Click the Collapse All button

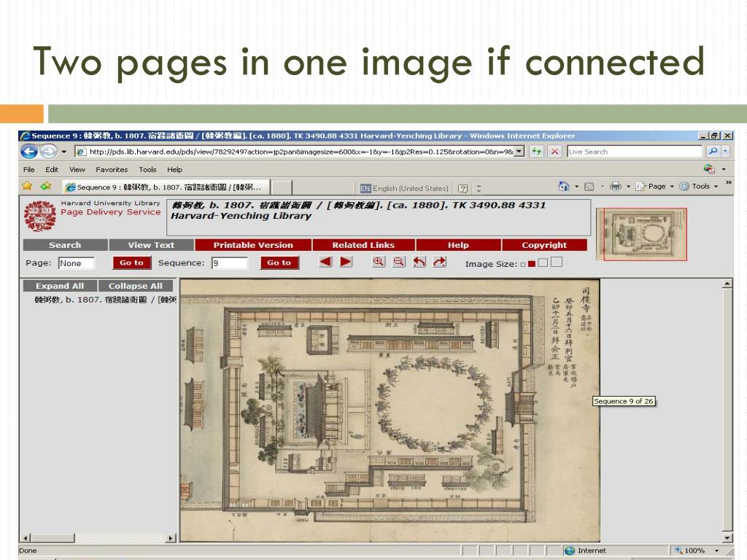click(135, 286)
